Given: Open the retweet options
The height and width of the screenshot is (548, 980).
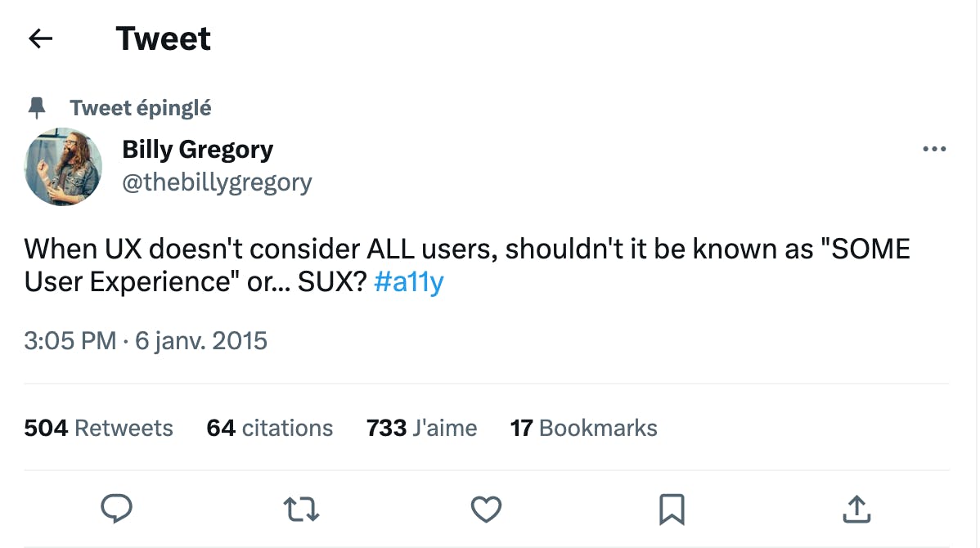Looking at the screenshot, I should 301,510.
